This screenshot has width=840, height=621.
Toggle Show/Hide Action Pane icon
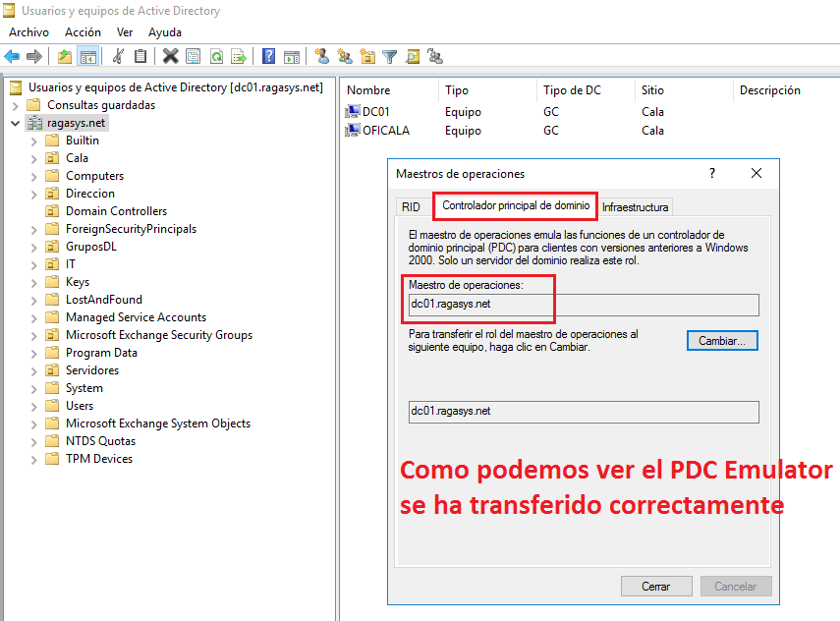(292, 56)
